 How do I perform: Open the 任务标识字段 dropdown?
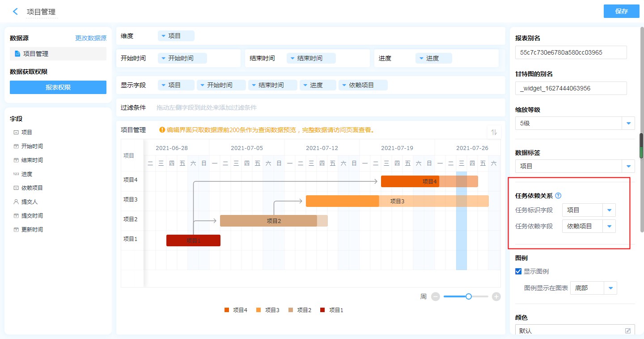[x=609, y=210]
